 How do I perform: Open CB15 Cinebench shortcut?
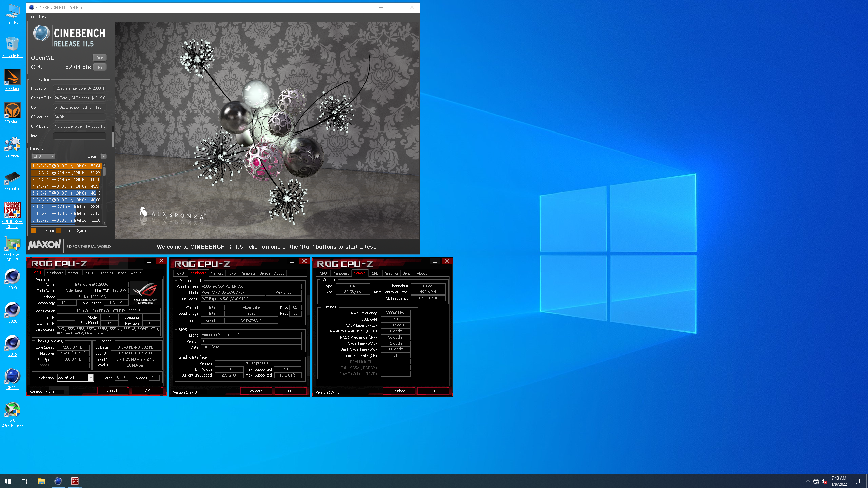click(x=12, y=346)
